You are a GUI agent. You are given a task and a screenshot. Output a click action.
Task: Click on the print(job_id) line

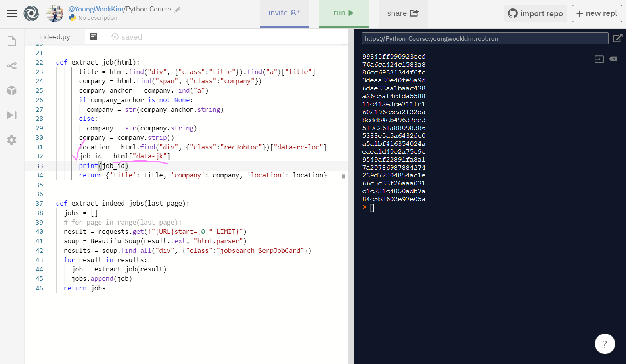(x=103, y=166)
